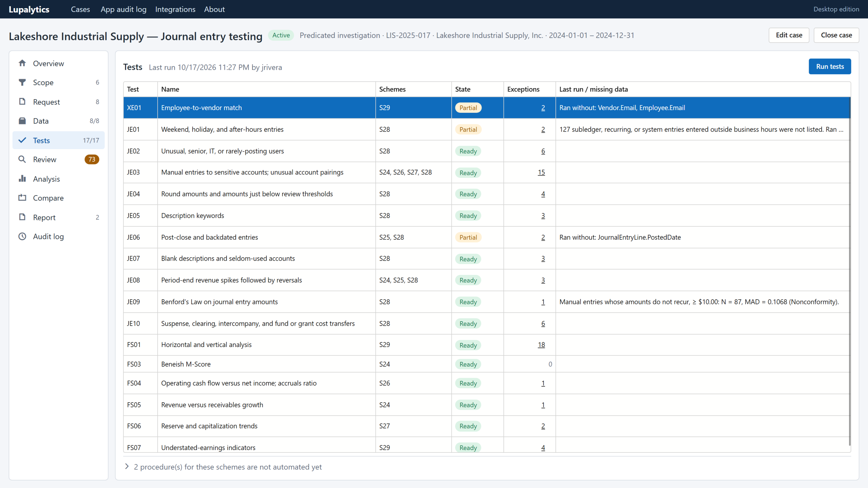This screenshot has height=488, width=868.
Task: Click the Close case button
Action: (836, 35)
